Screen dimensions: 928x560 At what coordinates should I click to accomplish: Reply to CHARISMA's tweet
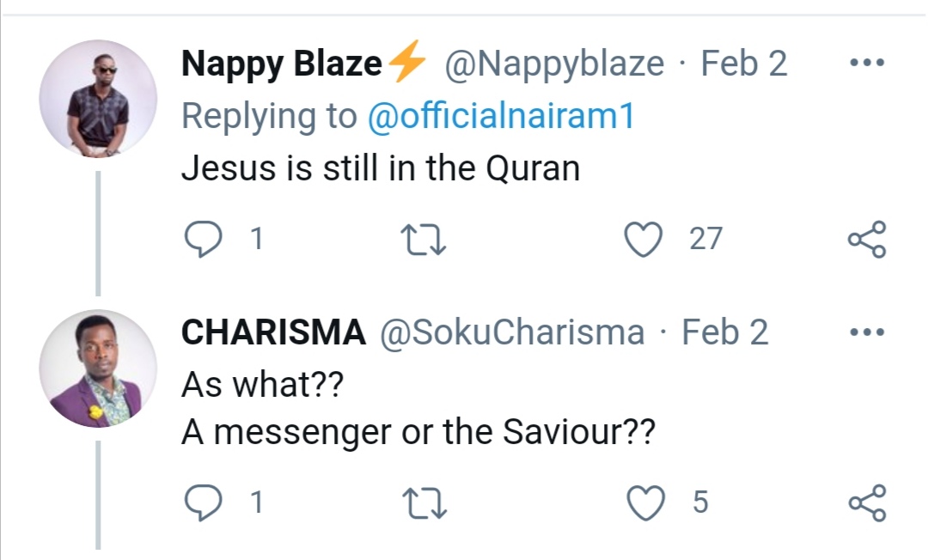tap(203, 502)
